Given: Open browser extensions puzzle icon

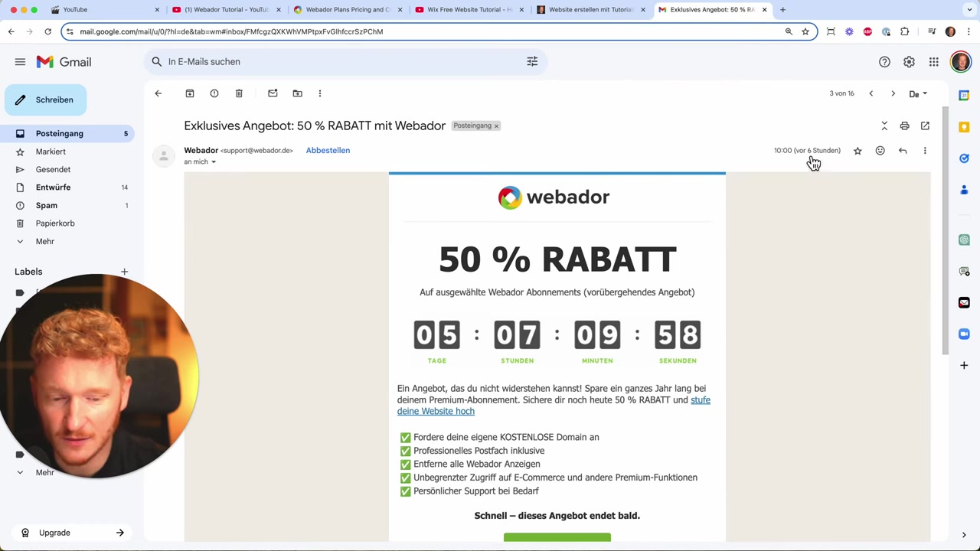Looking at the screenshot, I should coord(905,31).
